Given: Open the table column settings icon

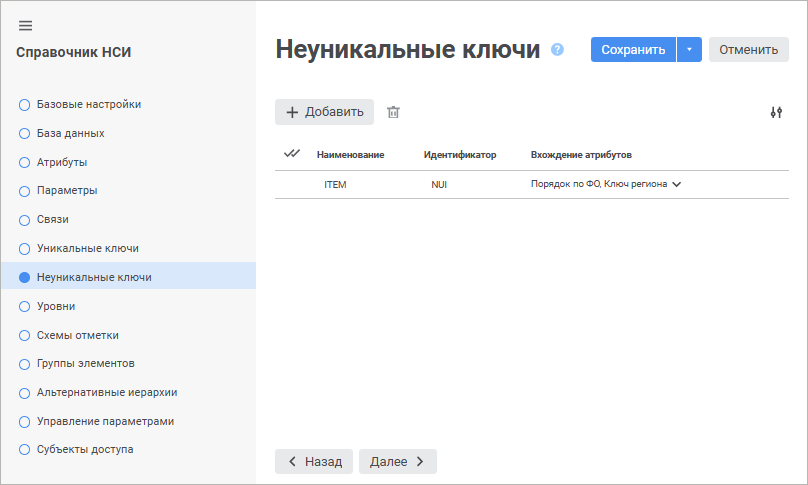Looking at the screenshot, I should (776, 112).
